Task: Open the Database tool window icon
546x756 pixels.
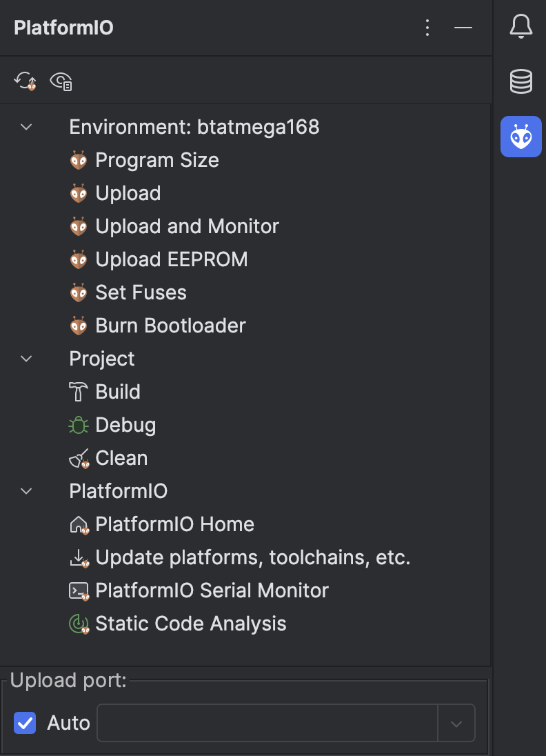Action: point(520,81)
